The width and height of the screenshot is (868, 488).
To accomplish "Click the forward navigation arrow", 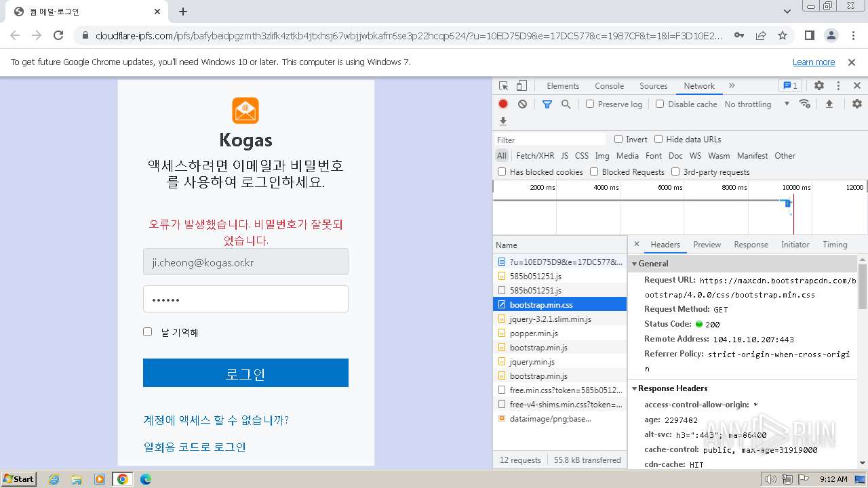I will pyautogui.click(x=37, y=35).
